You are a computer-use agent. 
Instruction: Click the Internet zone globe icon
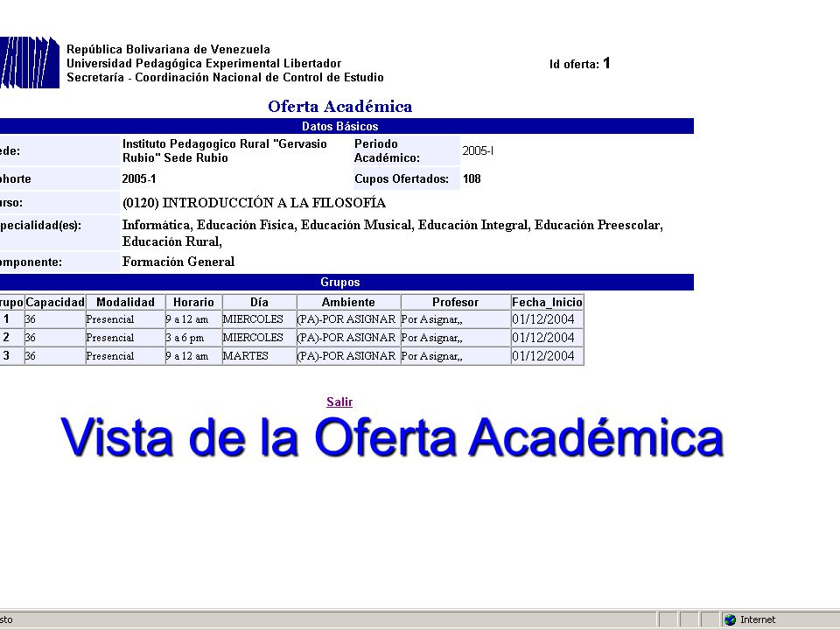coord(730,619)
